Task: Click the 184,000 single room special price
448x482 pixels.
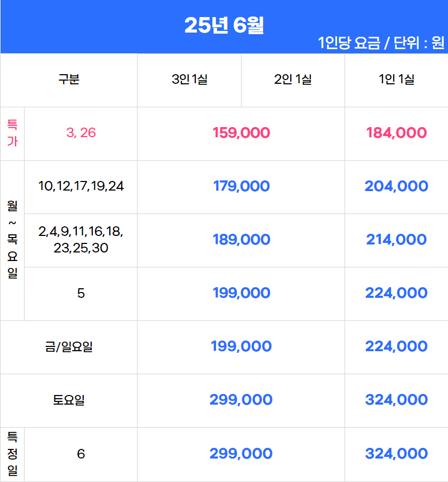Action: (x=396, y=133)
